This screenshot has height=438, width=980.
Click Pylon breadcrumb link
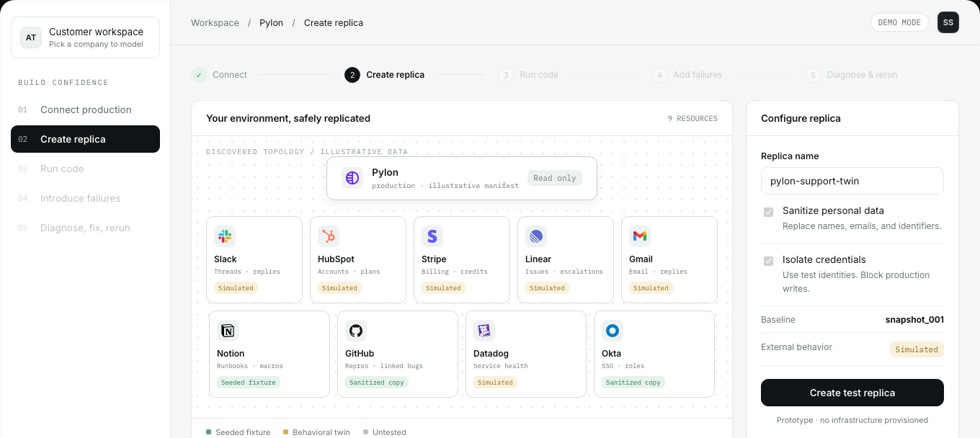(x=272, y=23)
